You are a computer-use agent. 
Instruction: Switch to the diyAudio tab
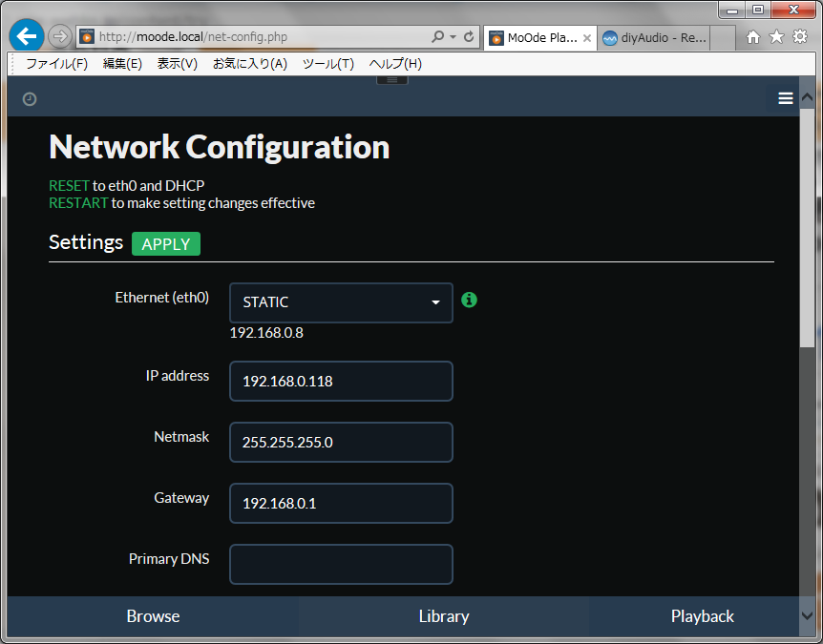[x=653, y=38]
